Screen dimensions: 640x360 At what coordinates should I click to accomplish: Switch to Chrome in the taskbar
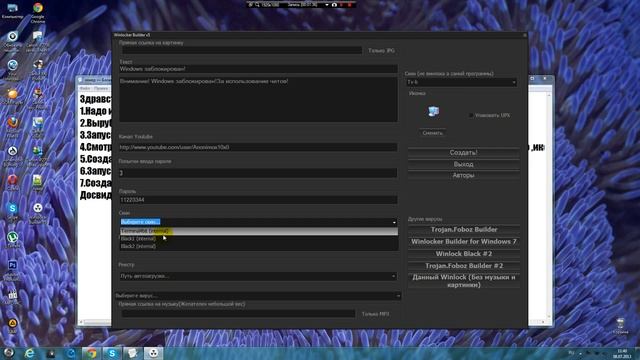[x=91, y=353]
